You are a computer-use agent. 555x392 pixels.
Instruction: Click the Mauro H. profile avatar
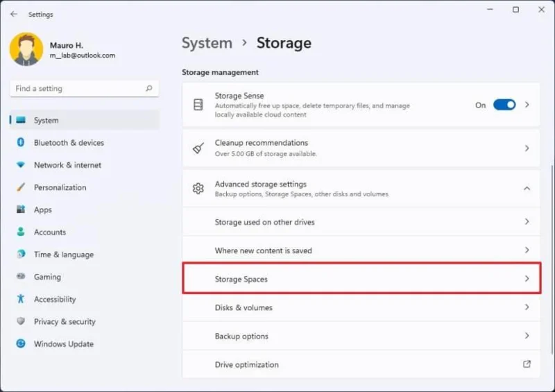[26, 49]
